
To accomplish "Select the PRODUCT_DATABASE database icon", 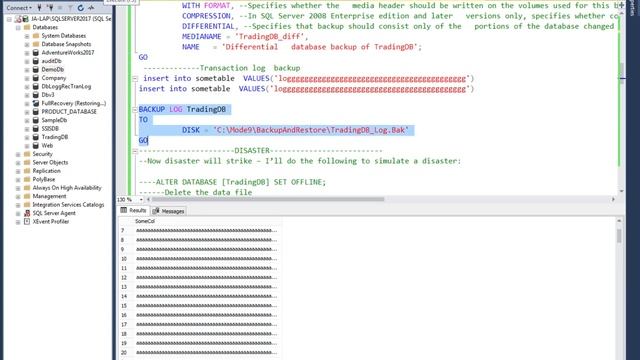I will click(x=36, y=111).
